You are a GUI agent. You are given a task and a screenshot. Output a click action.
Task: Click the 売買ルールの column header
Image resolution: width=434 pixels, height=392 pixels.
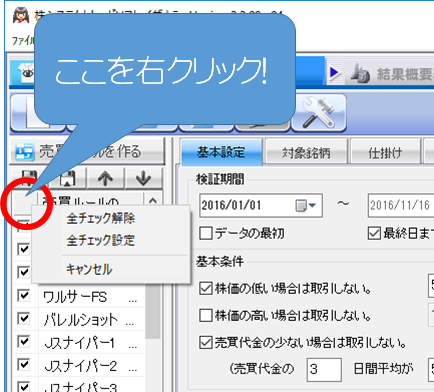click(x=91, y=200)
